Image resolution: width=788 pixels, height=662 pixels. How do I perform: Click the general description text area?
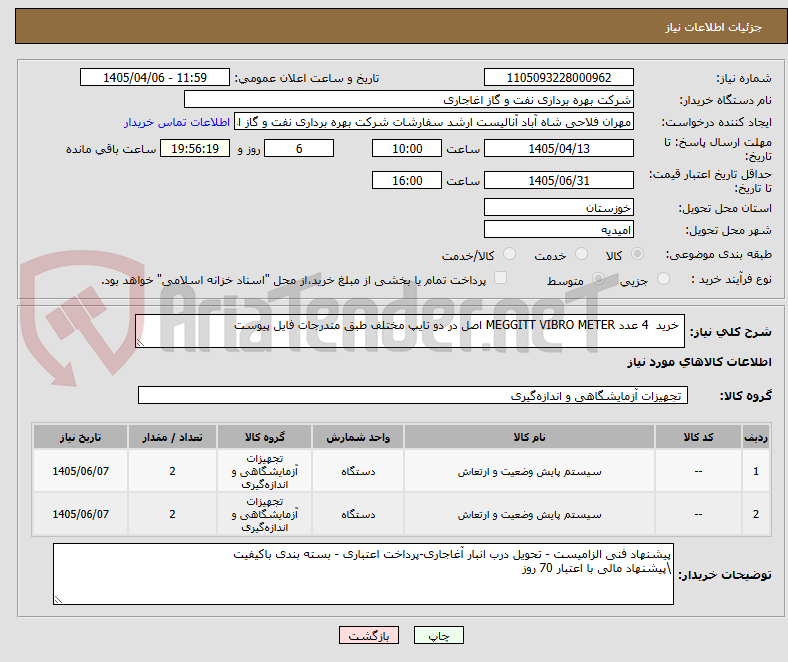[410, 331]
